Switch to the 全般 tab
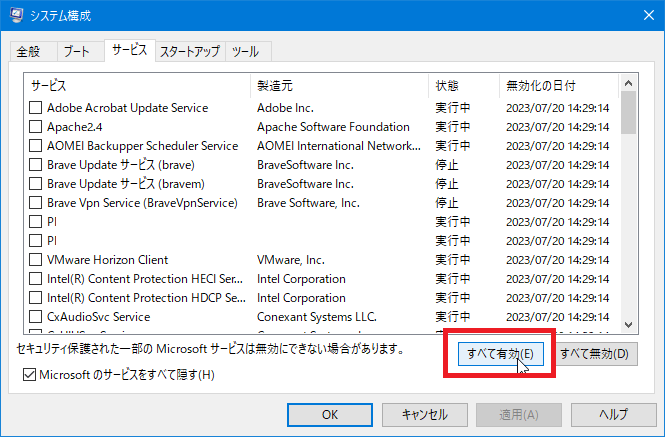The image size is (665, 437). pos(28,51)
